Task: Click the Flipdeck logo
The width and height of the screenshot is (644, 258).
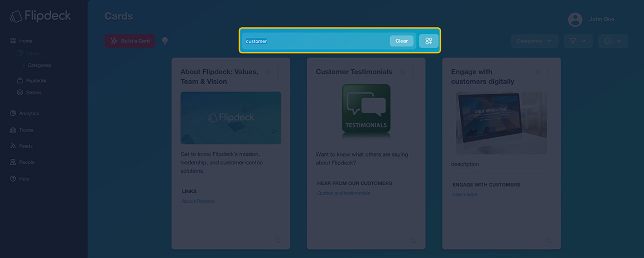Action: coord(40,16)
